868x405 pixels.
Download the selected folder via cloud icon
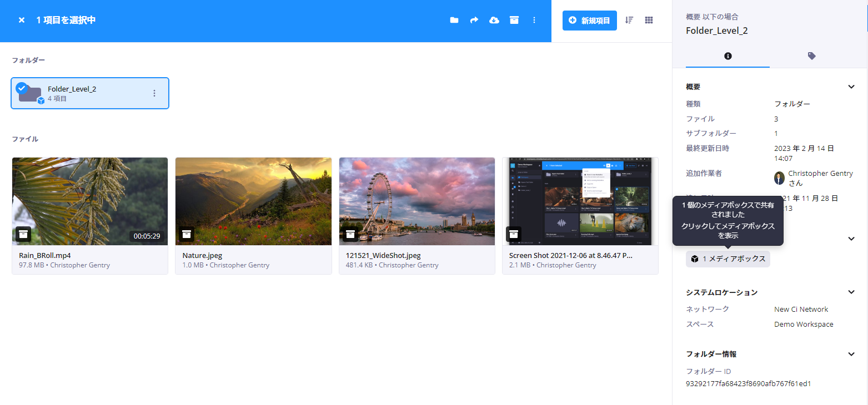point(494,21)
